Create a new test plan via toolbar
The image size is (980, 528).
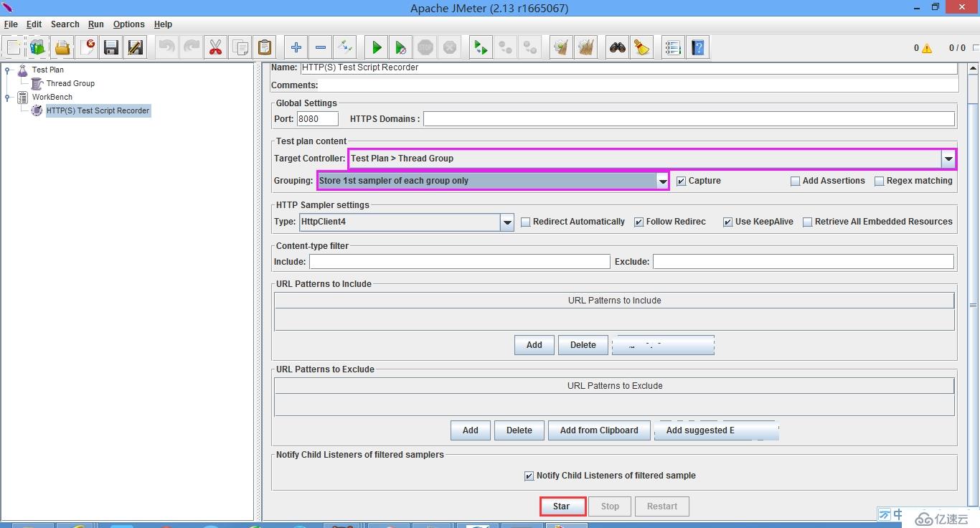pos(14,48)
